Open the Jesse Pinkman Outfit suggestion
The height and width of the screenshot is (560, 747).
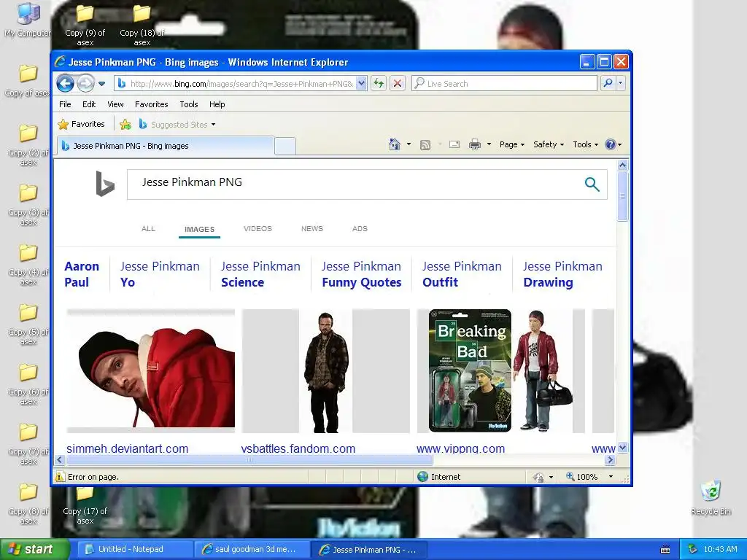[x=462, y=274]
